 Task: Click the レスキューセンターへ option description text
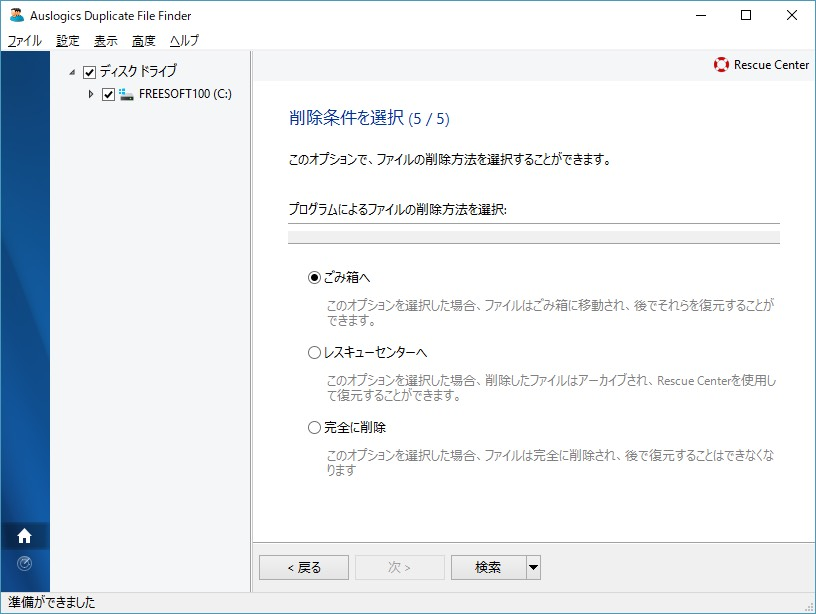(x=551, y=388)
